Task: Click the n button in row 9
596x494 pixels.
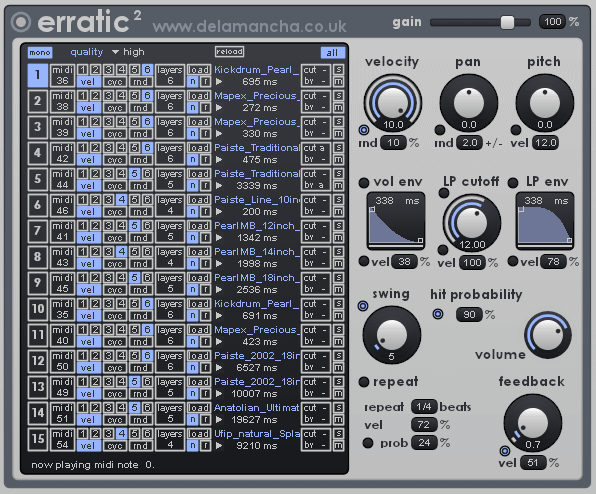Action: point(193,290)
